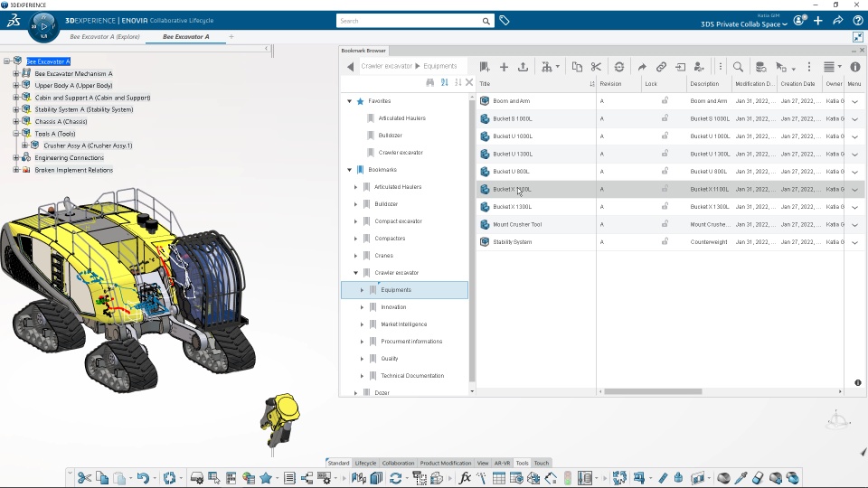Viewport: 868px width, 488px height.
Task: Add a new tab with the plus button
Action: pos(231,36)
